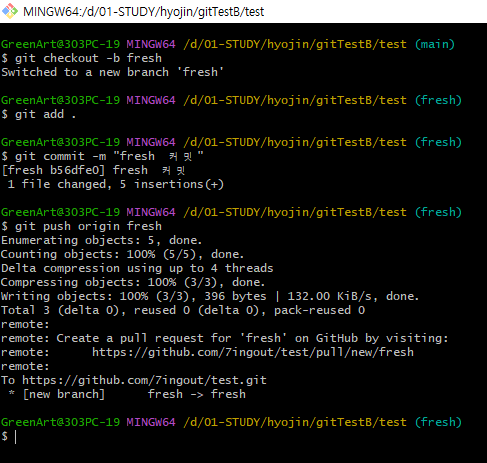Open the github.com/7ingout/test/pull/new/fresh URL
Image resolution: width=487 pixels, height=463 pixels.
point(253,352)
